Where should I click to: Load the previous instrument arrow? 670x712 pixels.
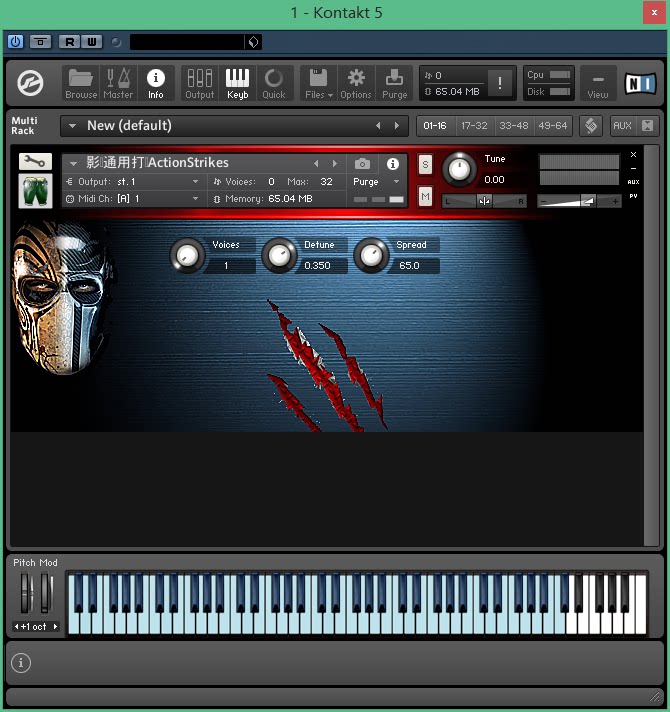click(316, 163)
